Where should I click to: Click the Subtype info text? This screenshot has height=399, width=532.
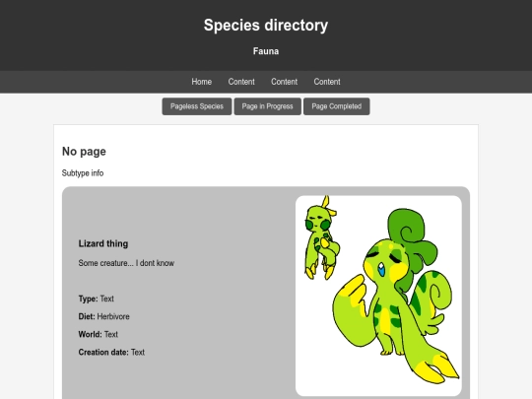83,173
